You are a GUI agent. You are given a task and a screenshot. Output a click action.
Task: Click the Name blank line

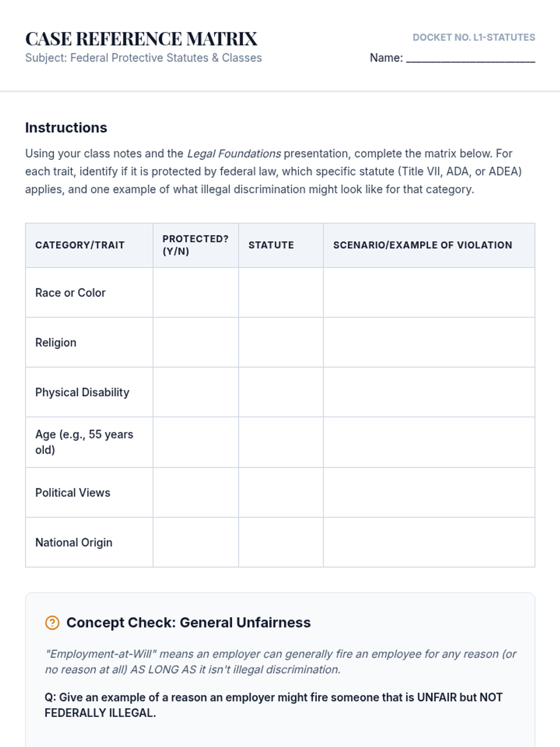(x=470, y=58)
